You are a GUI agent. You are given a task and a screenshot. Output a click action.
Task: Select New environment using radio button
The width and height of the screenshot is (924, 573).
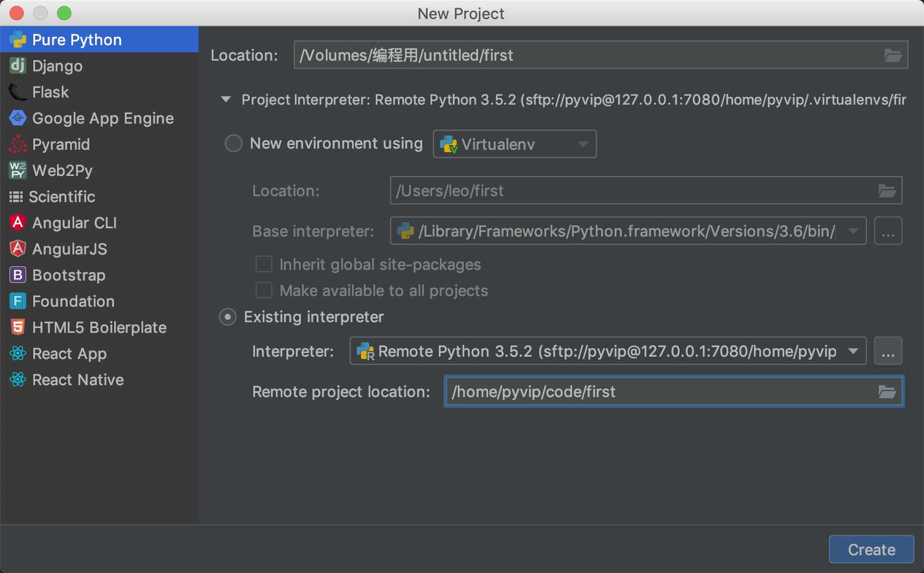(x=233, y=143)
